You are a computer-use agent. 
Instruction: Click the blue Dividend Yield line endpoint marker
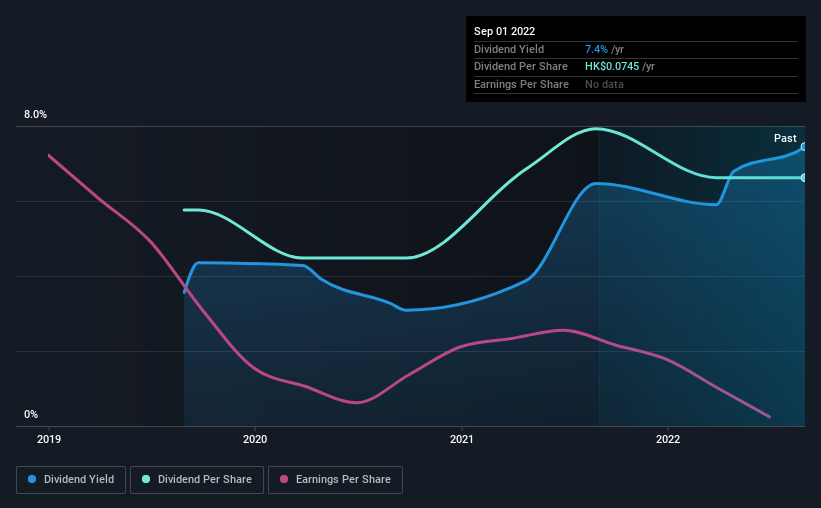(x=804, y=147)
